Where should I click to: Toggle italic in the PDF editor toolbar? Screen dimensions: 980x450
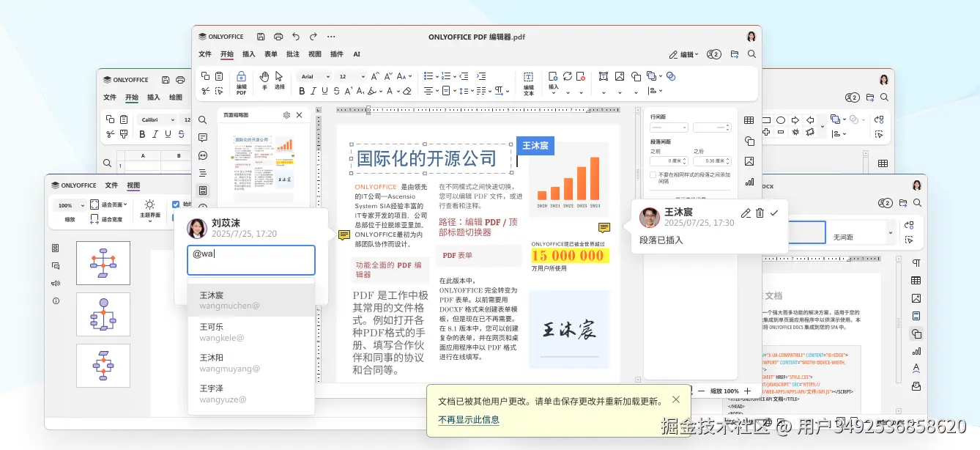click(313, 91)
